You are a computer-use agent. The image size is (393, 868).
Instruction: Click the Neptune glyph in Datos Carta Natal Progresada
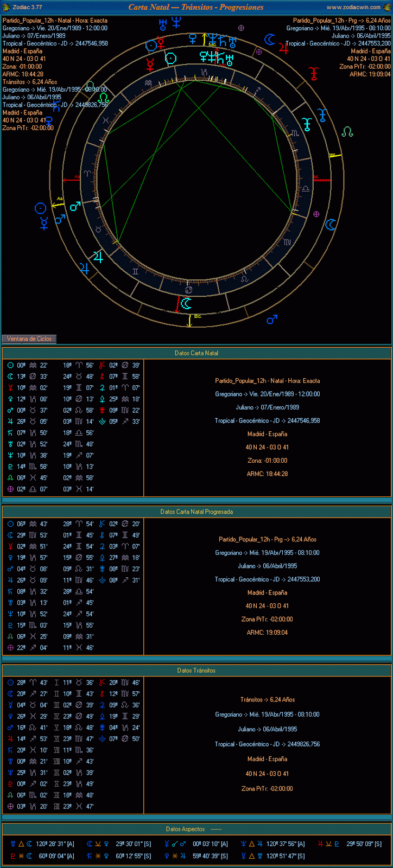pos(10,614)
